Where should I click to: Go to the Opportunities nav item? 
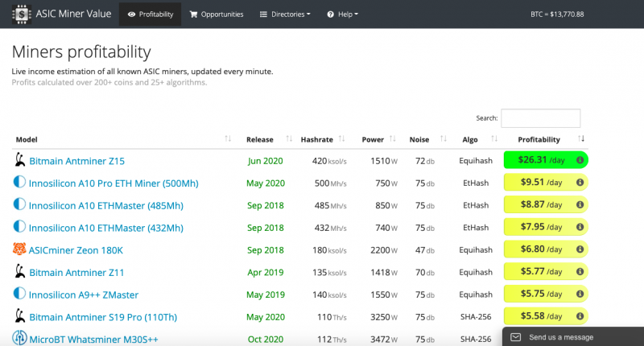tap(216, 14)
